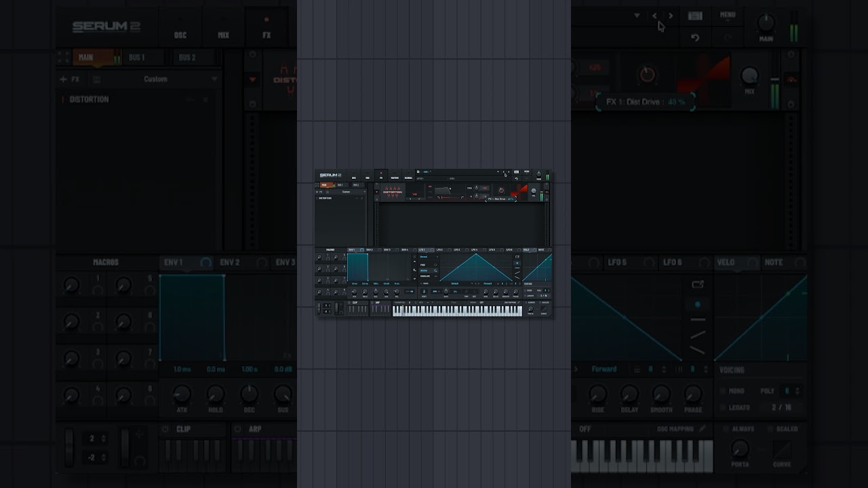Open the 1/4 LFO rate value menu
The width and height of the screenshot is (868, 488).
(x=455, y=291)
